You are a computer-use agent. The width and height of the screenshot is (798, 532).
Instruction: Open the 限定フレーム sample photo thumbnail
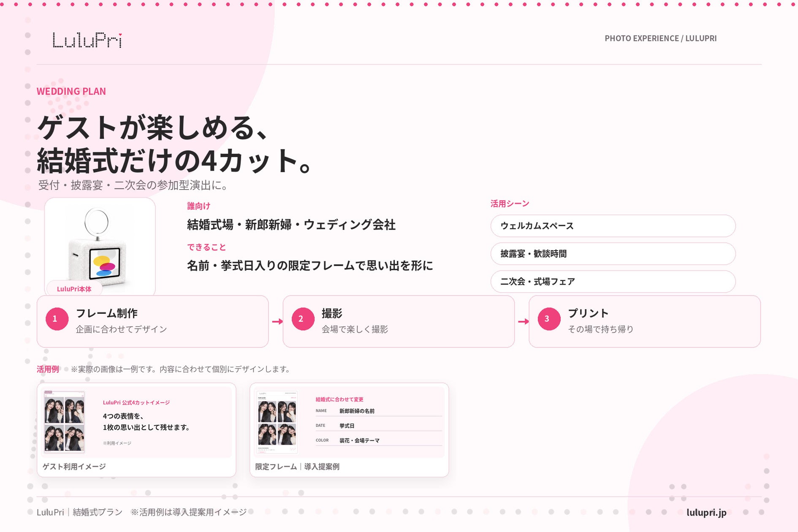pyautogui.click(x=277, y=421)
